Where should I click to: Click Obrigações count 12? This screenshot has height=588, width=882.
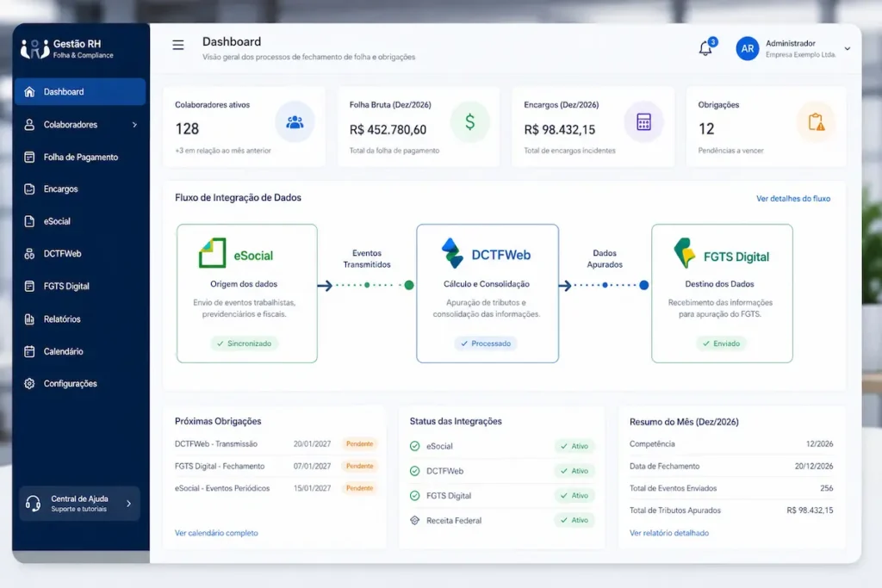point(706,129)
